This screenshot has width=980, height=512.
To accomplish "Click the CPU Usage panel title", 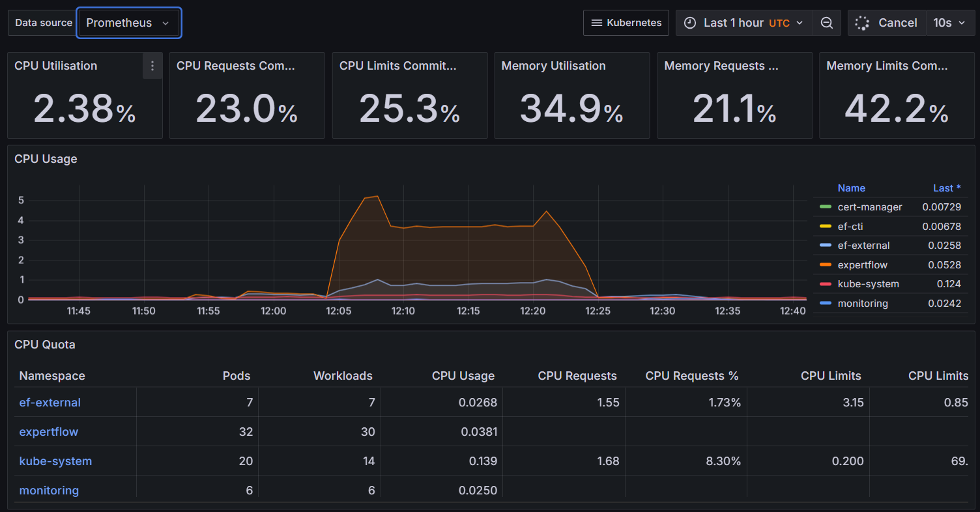I will click(46, 159).
